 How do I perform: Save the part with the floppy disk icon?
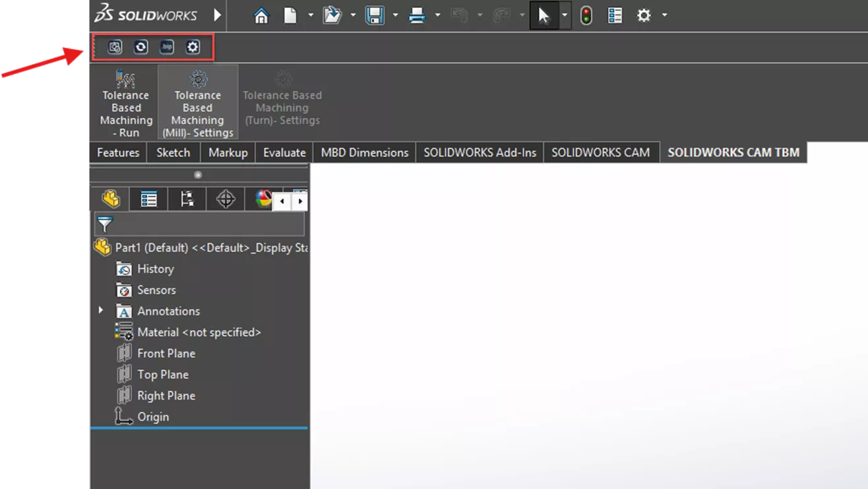pos(375,15)
